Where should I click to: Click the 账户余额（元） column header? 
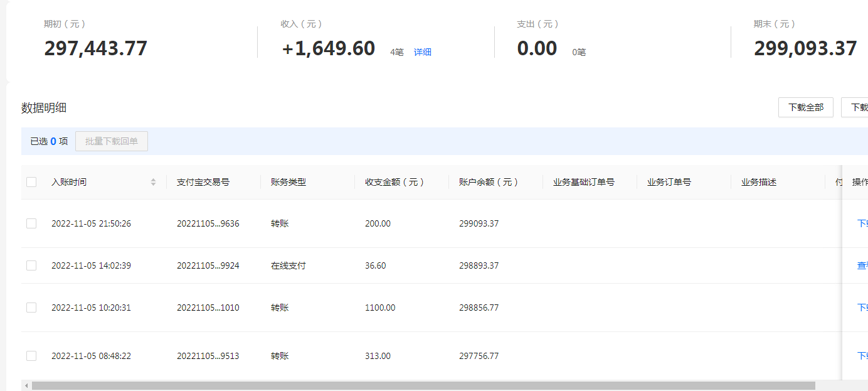pos(489,182)
